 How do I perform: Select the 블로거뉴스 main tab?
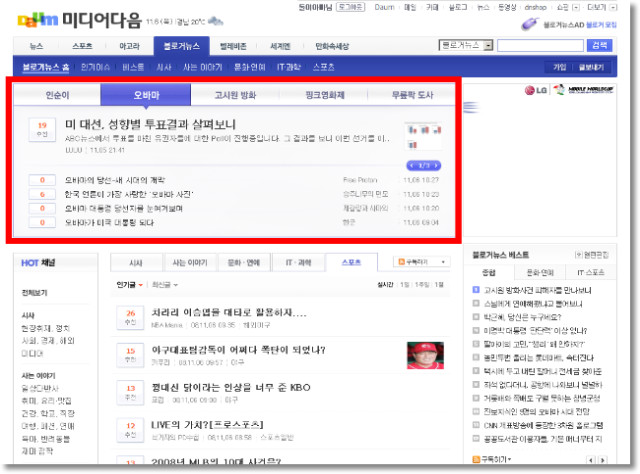tap(182, 46)
